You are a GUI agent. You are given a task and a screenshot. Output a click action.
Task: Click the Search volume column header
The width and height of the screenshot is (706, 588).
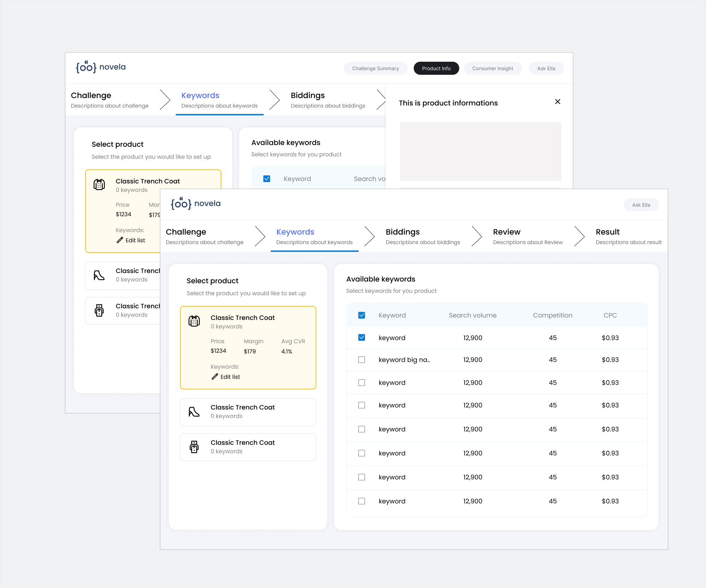pos(473,315)
